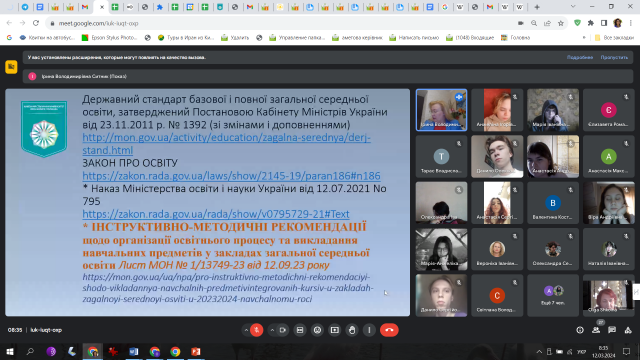Open 'Написать письмо' bookmark
Image resolution: width=640 pixels, height=360 pixels.
414,38
